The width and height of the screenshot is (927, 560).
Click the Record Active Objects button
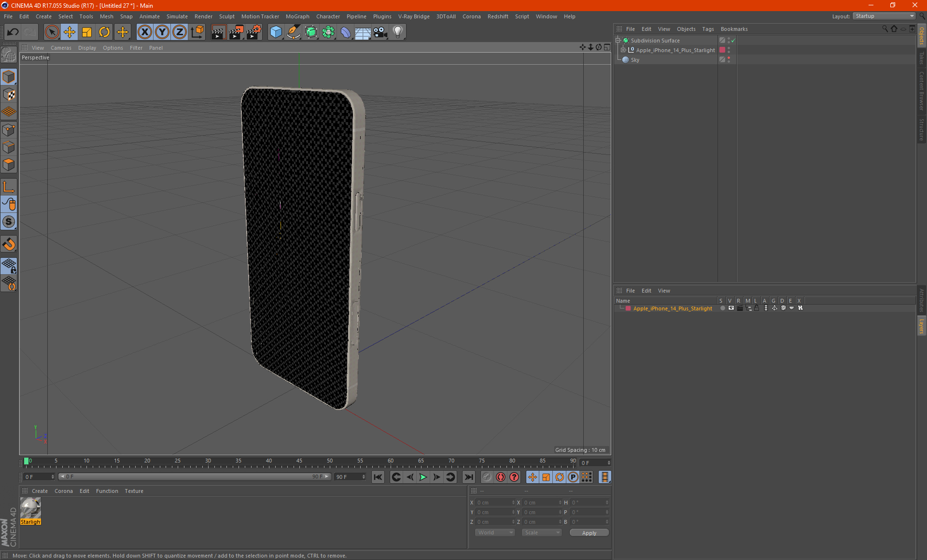tap(487, 477)
